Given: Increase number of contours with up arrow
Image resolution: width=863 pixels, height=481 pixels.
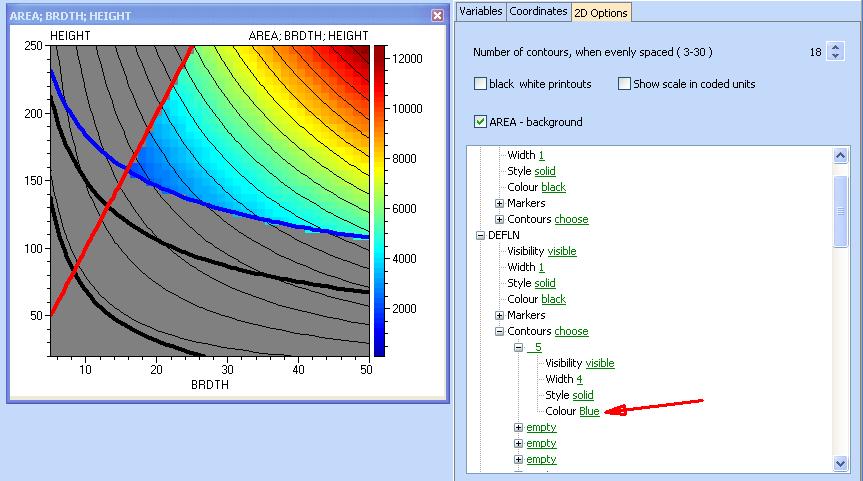Looking at the screenshot, I should pos(836,46).
